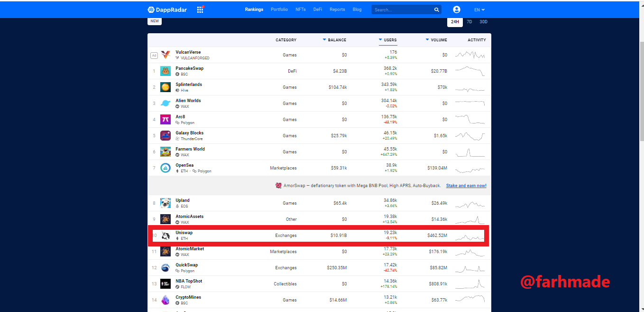Open the DappRadar logo home link

[167, 9]
